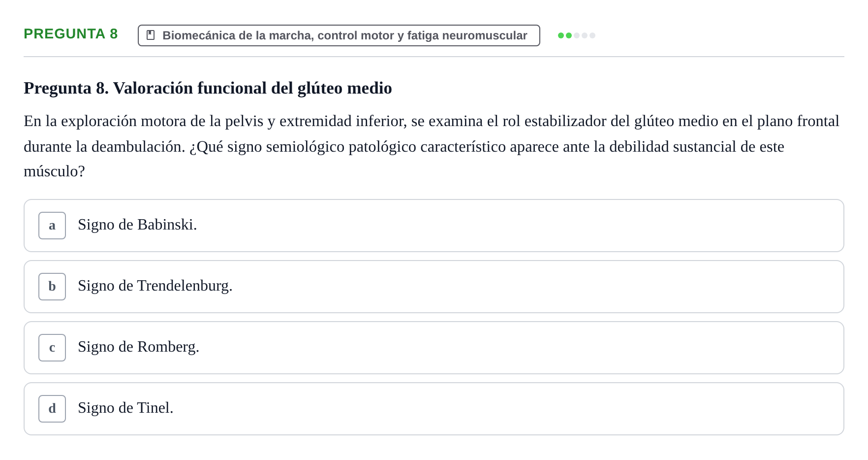Choose the answer text 'Signo de Romberg.'
The height and width of the screenshot is (460, 868).
point(138,347)
